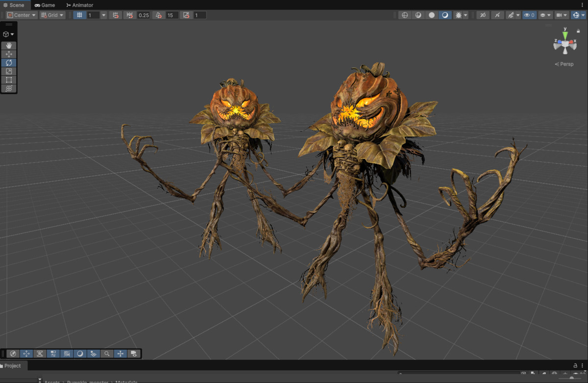Toggle scene audio mute button

(x=497, y=15)
